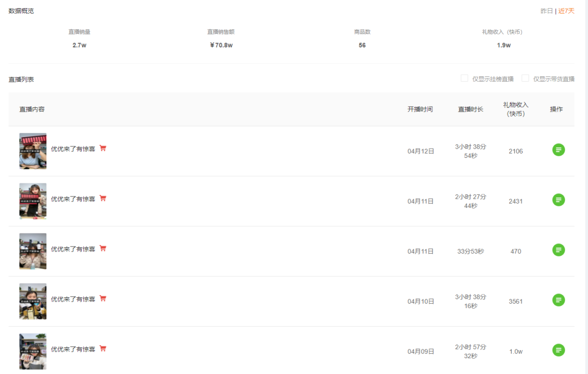Open details icon for 04月12日 livestream
Image resolution: width=588 pixels, height=374 pixels.
click(559, 150)
